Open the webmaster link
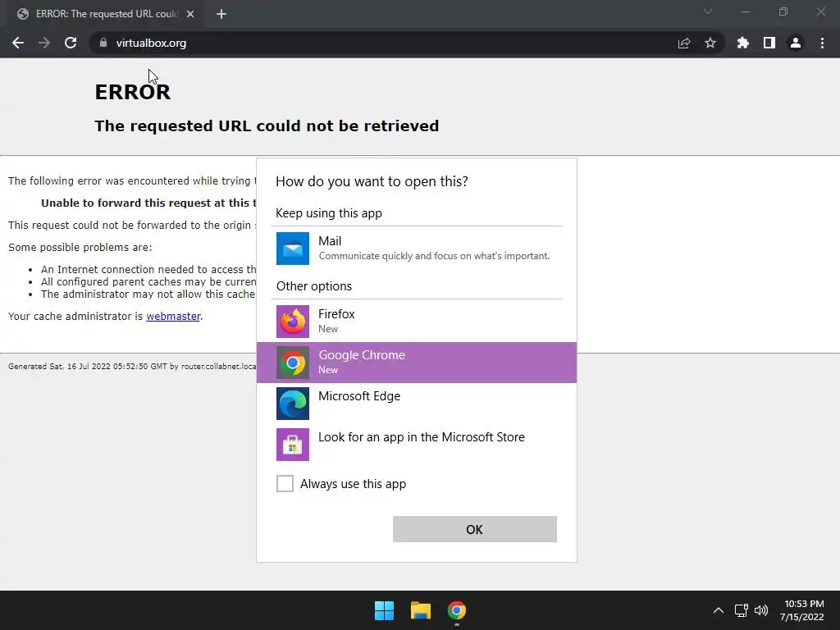The width and height of the screenshot is (840, 630). pyautogui.click(x=173, y=316)
